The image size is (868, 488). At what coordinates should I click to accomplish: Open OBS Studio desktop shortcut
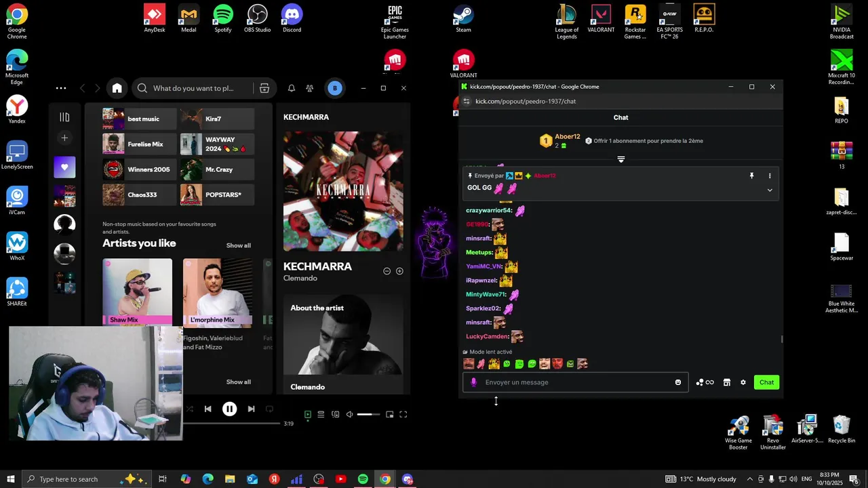coord(257,18)
